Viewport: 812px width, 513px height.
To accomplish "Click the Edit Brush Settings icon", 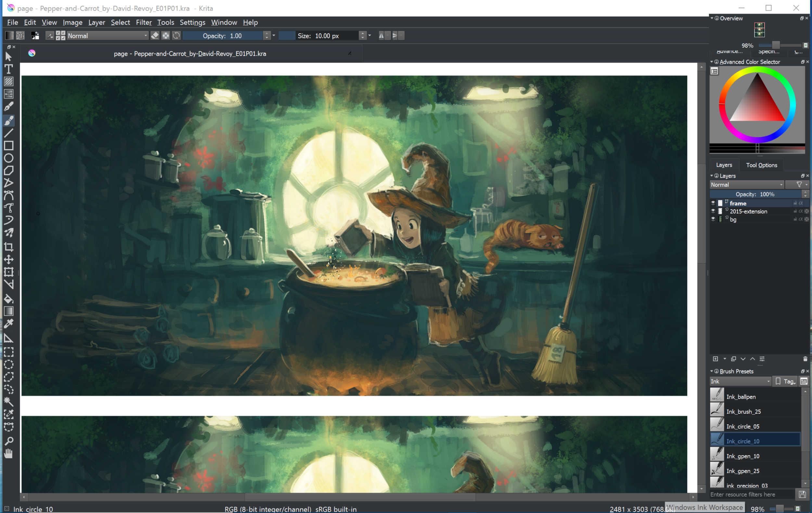I will (x=50, y=36).
